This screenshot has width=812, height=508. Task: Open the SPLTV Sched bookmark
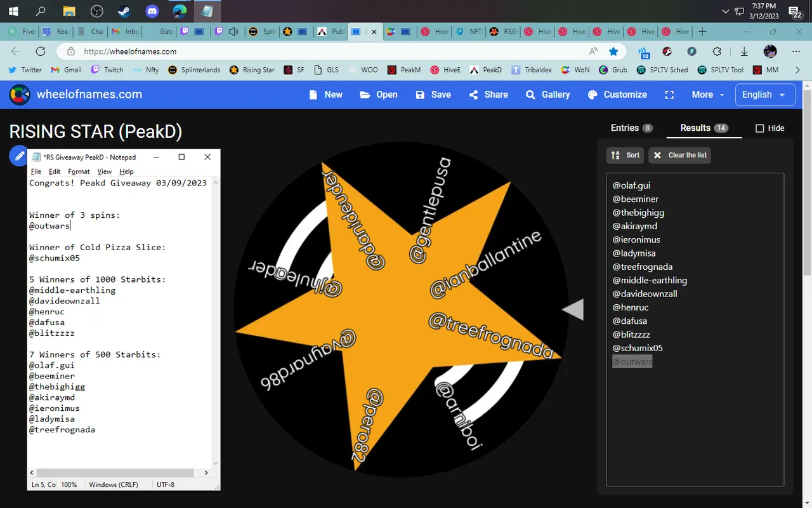click(662, 70)
